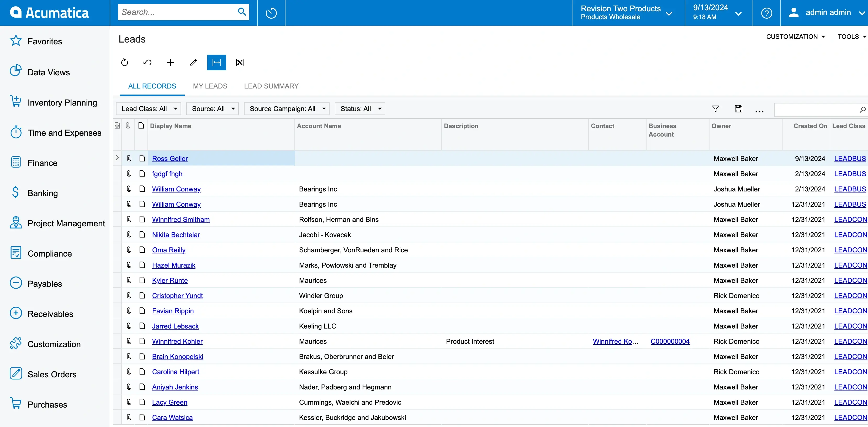
Task: Select the Bearings Inc cell dated 12/31/2021
Action: 368,204
